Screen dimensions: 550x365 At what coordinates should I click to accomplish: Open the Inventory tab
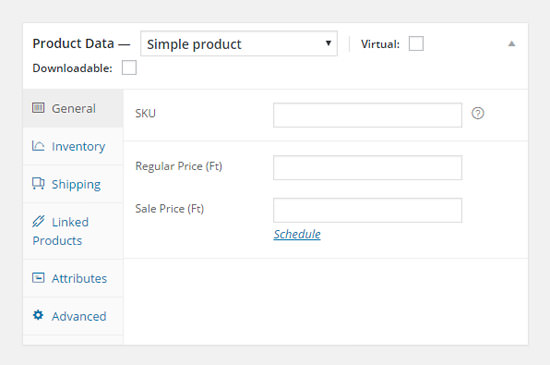point(73,146)
